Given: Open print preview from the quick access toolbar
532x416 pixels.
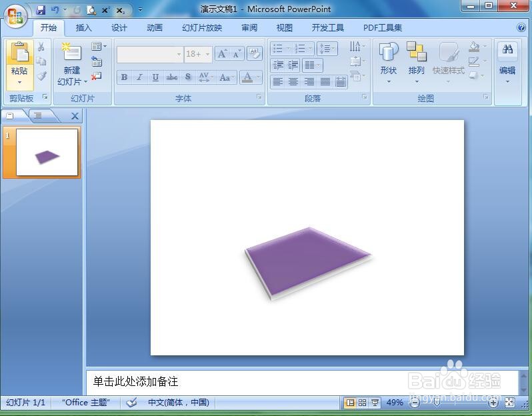Looking at the screenshot, I should point(91,10).
